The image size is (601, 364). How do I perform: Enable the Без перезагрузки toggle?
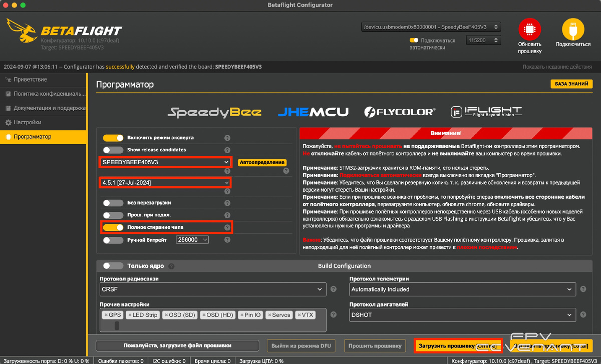point(113,203)
